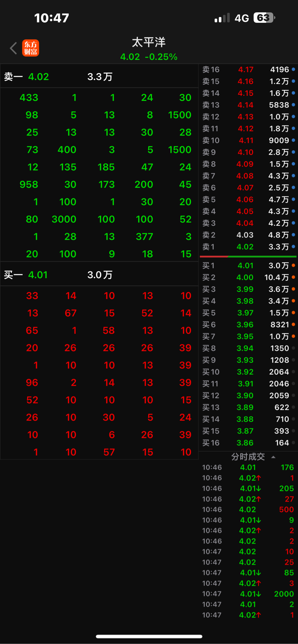Tap buy queue order 58
This screenshot has height=644, width=298.
click(109, 331)
